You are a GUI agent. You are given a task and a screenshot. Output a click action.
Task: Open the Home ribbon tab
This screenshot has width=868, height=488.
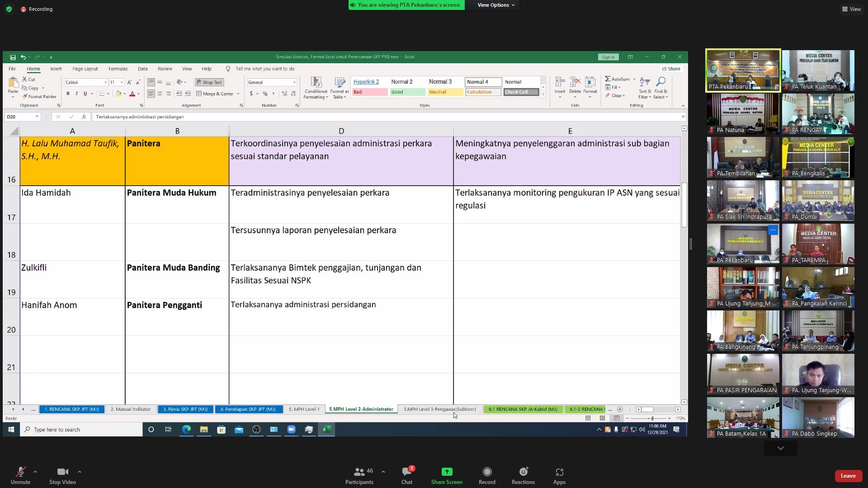click(33, 69)
